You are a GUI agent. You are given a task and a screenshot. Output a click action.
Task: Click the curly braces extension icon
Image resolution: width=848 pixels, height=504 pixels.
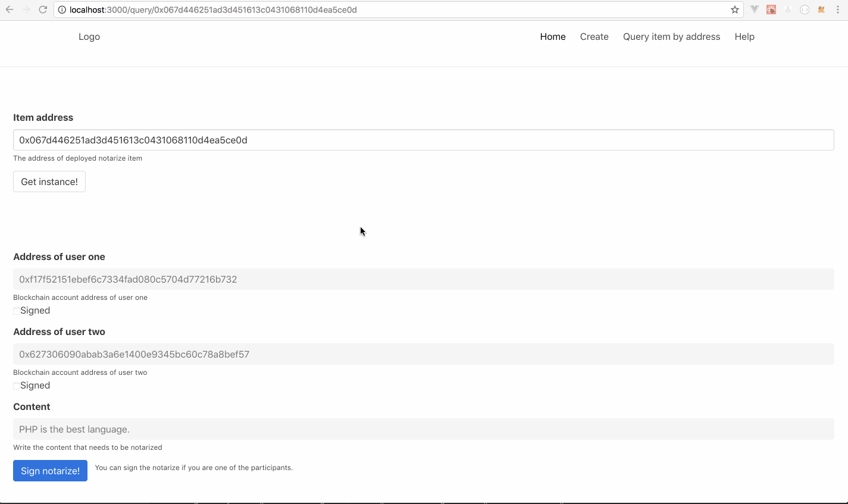805,10
